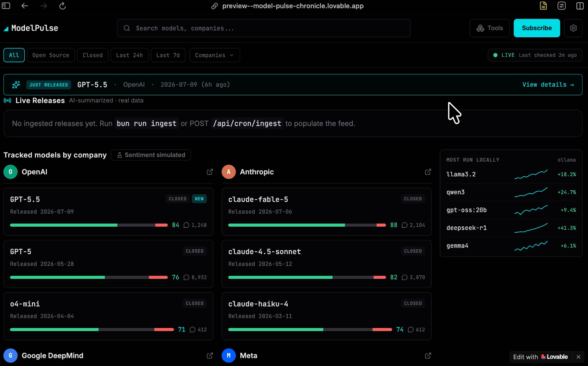Click the OpenAI avatar circle
The height and width of the screenshot is (366, 588).
[11, 172]
